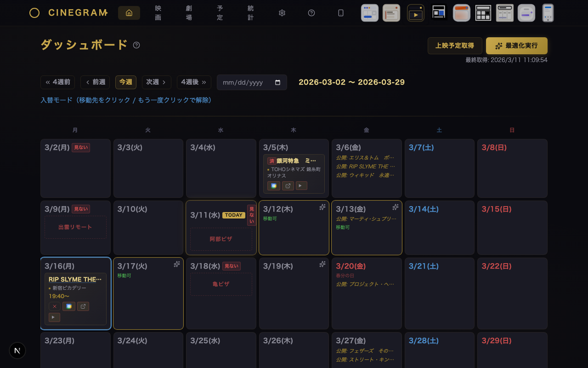
Task: Open the date picker calendar icon
Action: (x=277, y=82)
